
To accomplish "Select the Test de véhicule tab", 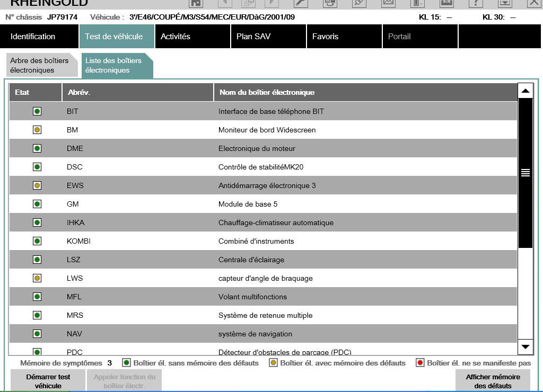I will point(117,37).
